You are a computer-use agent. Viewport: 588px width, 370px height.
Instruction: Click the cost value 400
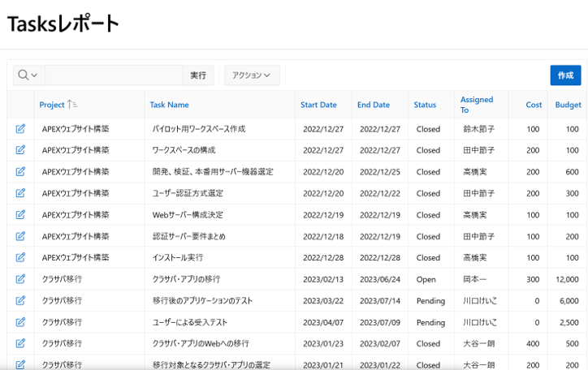coord(533,344)
